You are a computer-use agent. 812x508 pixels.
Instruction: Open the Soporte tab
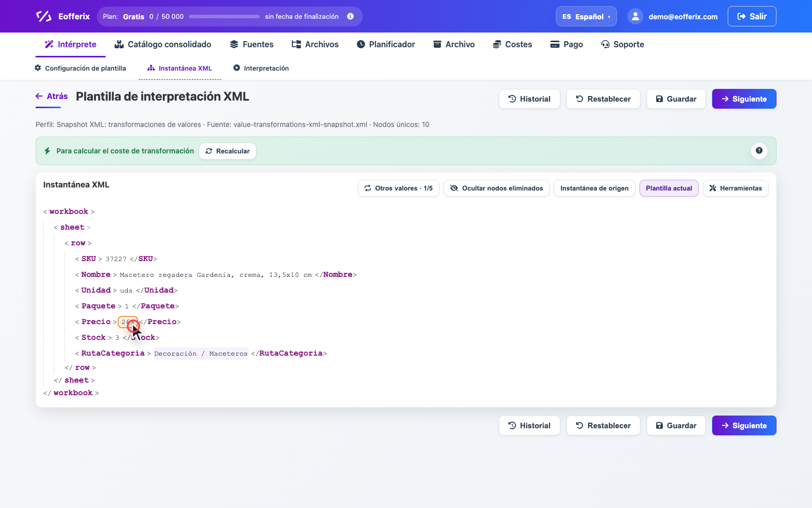coord(622,44)
